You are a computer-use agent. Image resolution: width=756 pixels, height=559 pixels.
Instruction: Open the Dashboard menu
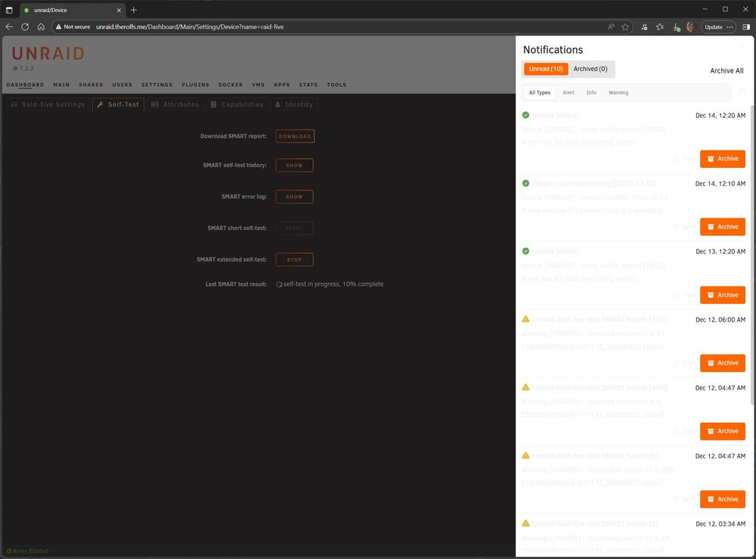[x=25, y=85]
